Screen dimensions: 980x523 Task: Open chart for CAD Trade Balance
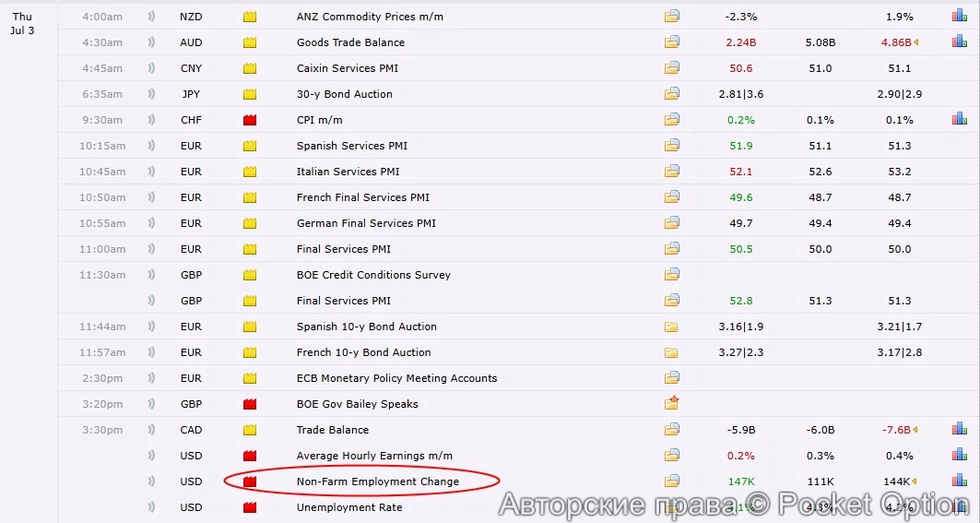click(x=959, y=430)
